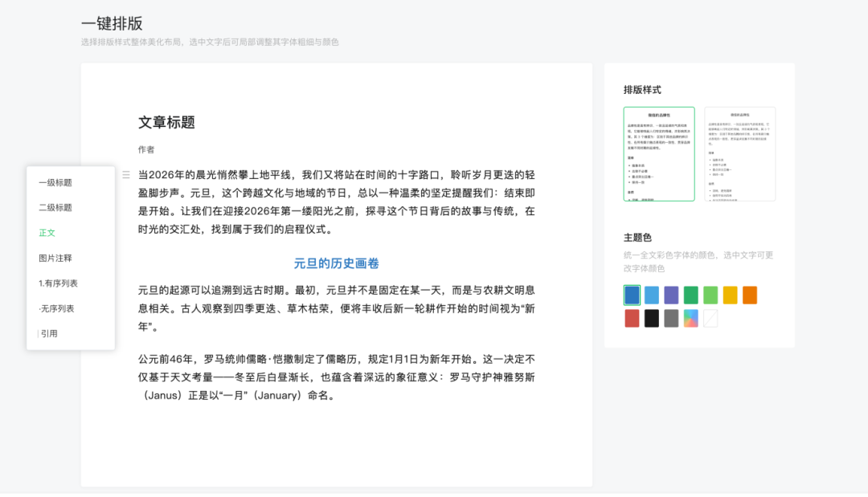Click the paragraph drag handle icon
The width and height of the screenshot is (868, 497).
(126, 174)
